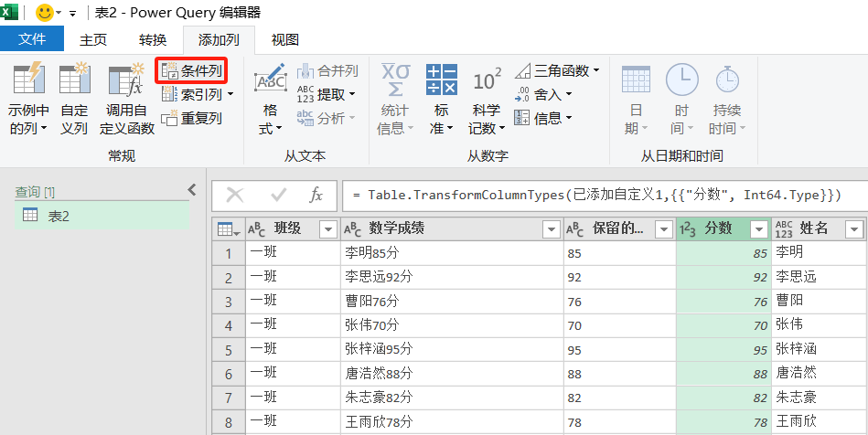Switch to the Transform (转换) tab

click(x=153, y=40)
